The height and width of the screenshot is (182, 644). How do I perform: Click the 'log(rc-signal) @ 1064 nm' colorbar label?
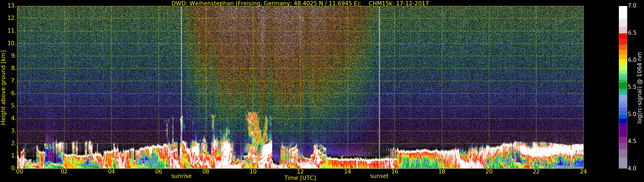point(639,88)
